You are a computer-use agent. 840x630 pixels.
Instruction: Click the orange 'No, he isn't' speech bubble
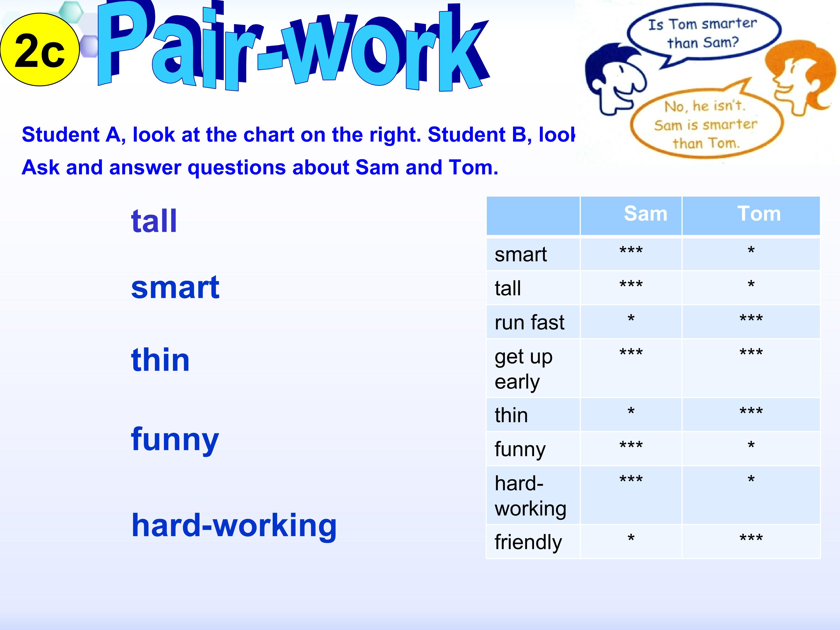point(706,124)
